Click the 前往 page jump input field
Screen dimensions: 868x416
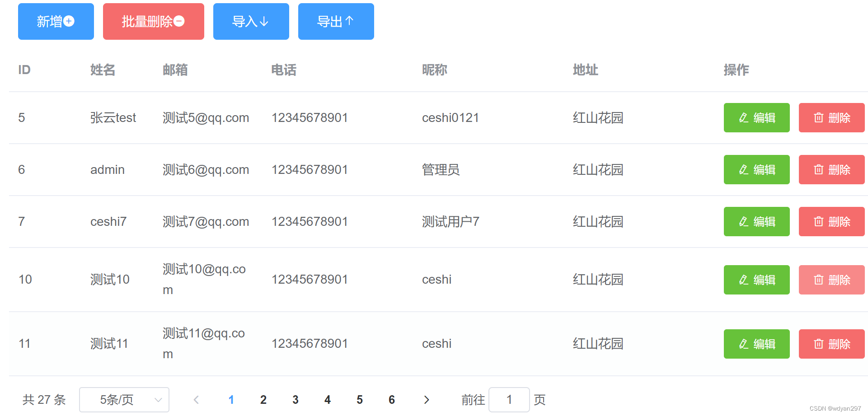[x=509, y=400]
